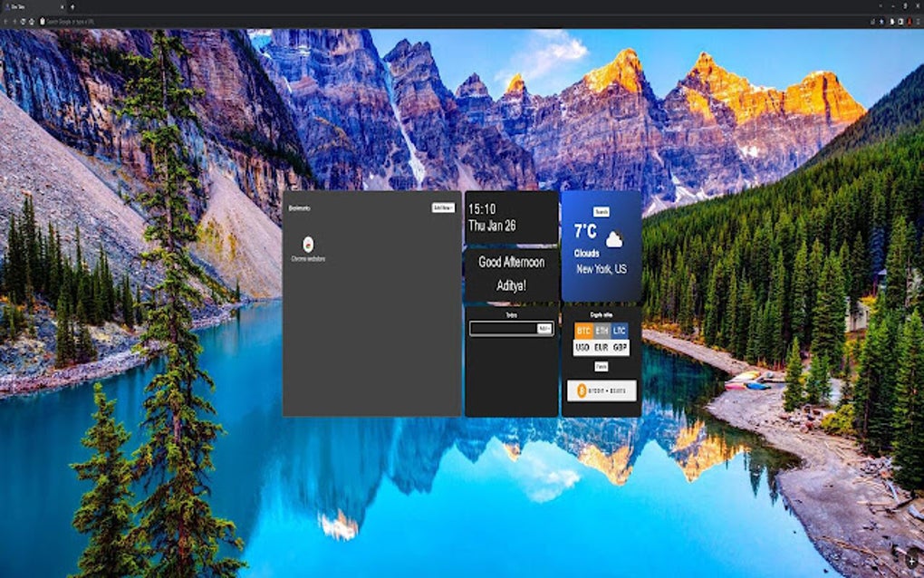Click the Chrome webstore bookmark shortcut
924x578 pixels.
[x=309, y=245]
